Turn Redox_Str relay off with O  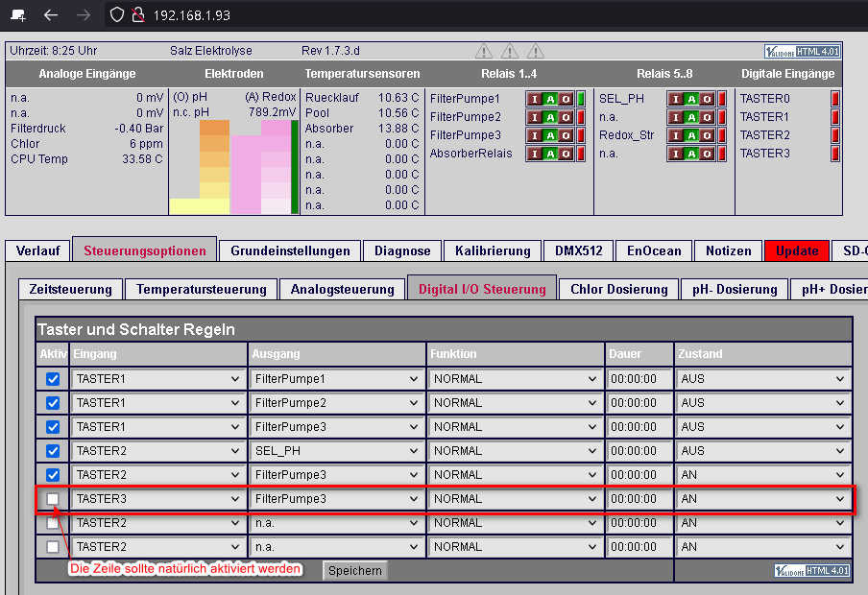pos(707,135)
